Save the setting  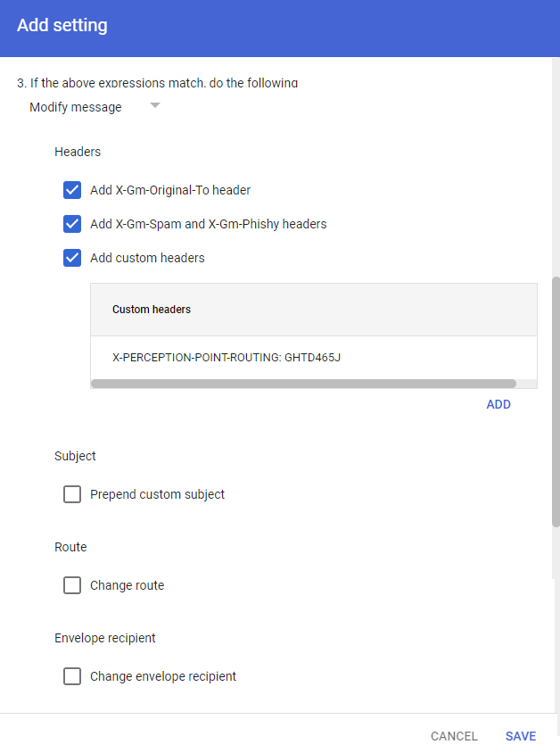point(521,736)
